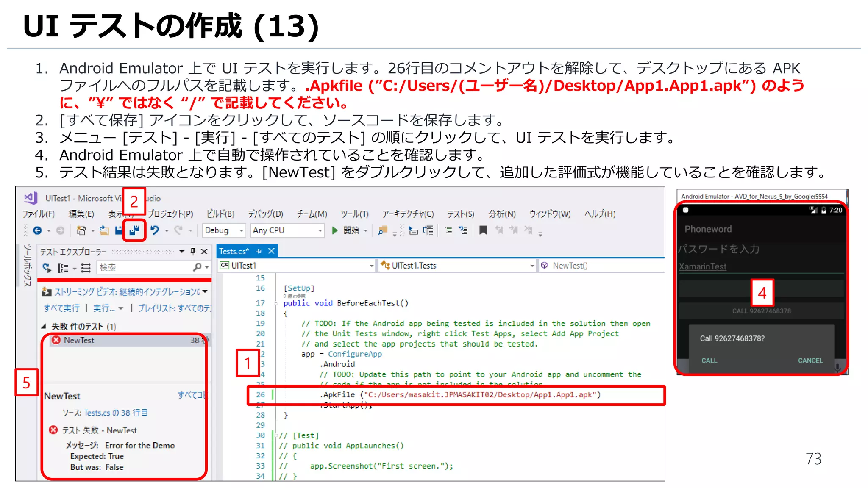Image resolution: width=868 pixels, height=488 pixels.
Task: Click the CALL 92627468378 button in emulator
Action: tap(762, 311)
